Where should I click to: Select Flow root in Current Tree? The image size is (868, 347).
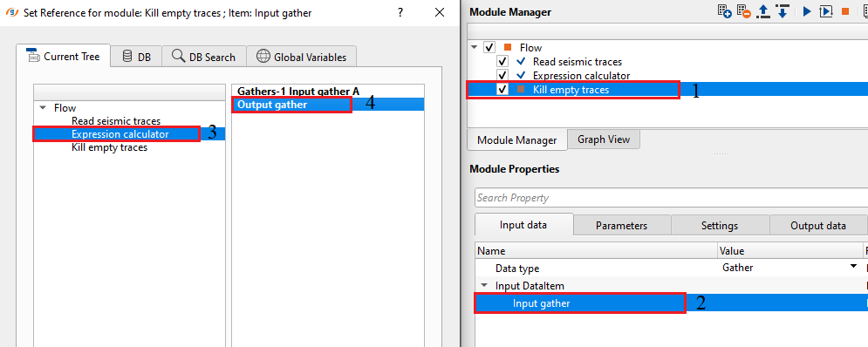65,108
